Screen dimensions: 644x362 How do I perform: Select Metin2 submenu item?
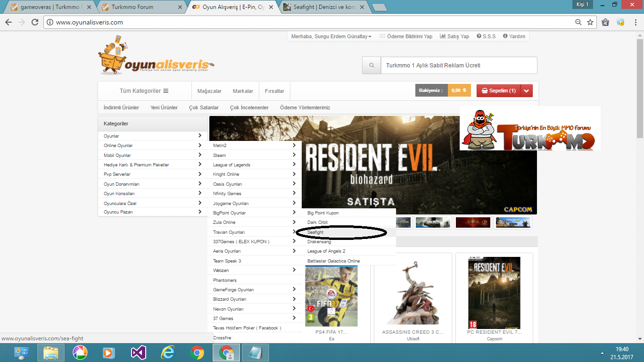255,145
